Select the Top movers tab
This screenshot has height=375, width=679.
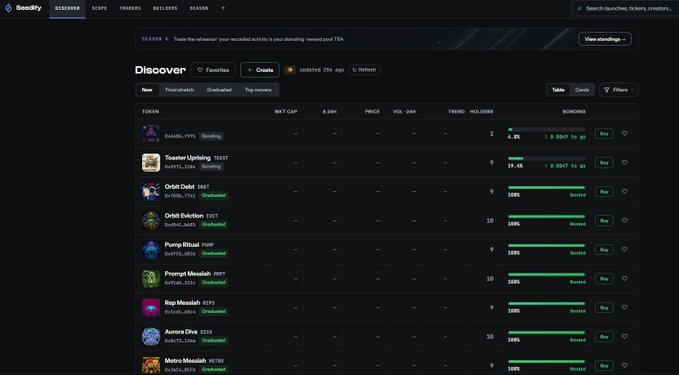point(258,90)
